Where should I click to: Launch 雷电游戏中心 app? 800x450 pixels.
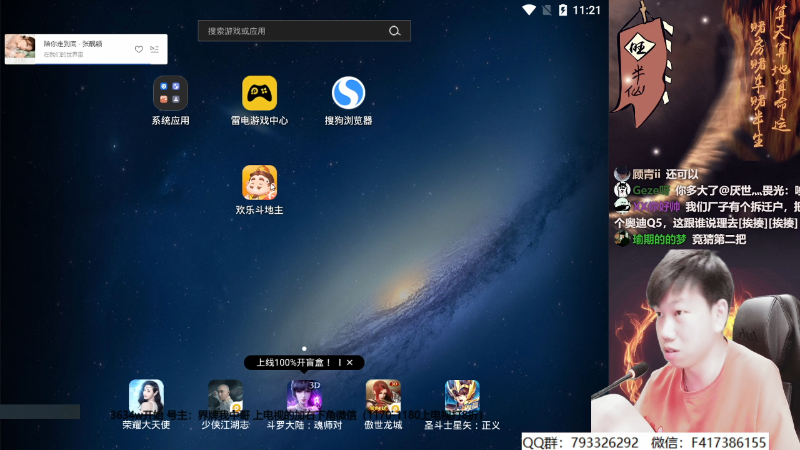point(259,93)
